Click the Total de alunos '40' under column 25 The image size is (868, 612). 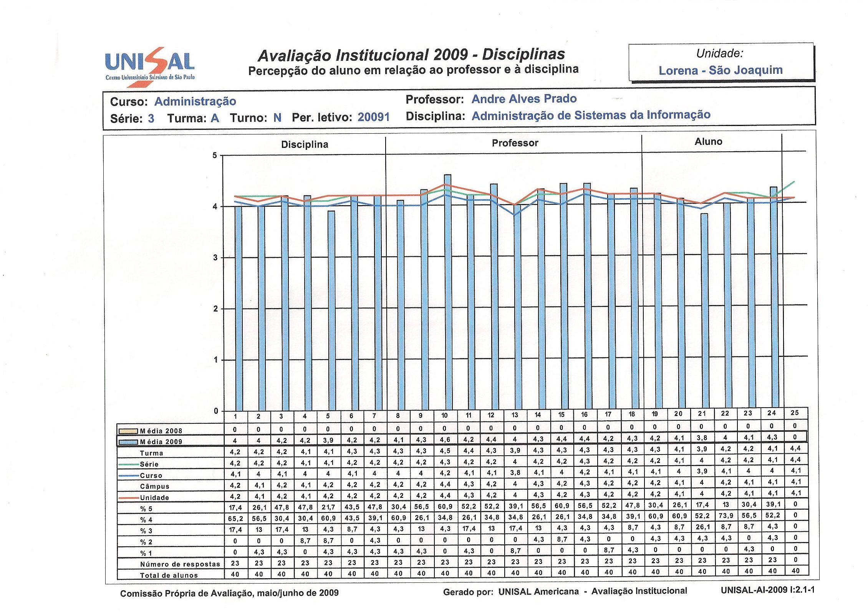tap(795, 571)
